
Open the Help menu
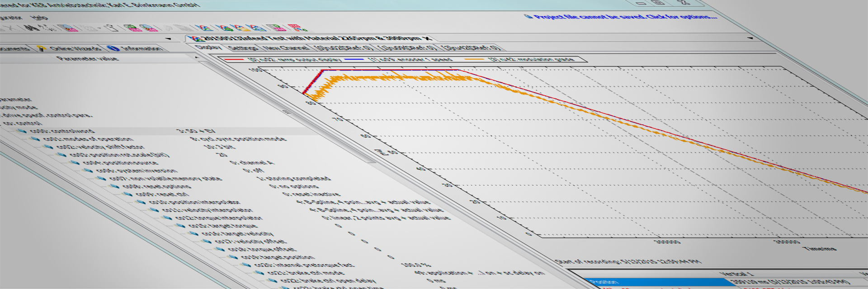(39, 18)
